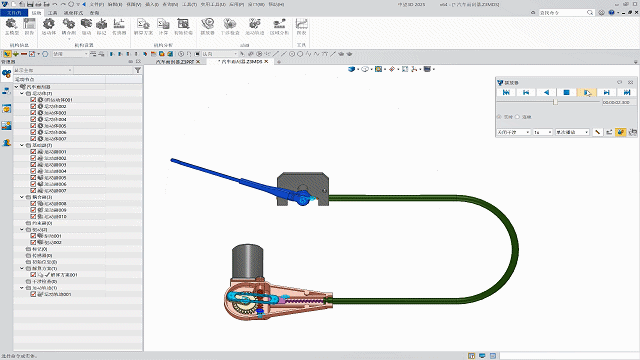Click the player timeline slider handle
The image size is (640, 360).
click(555, 102)
